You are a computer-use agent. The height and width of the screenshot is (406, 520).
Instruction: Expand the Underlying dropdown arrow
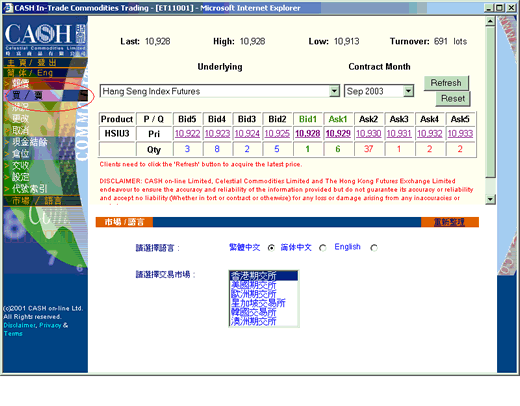point(334,91)
